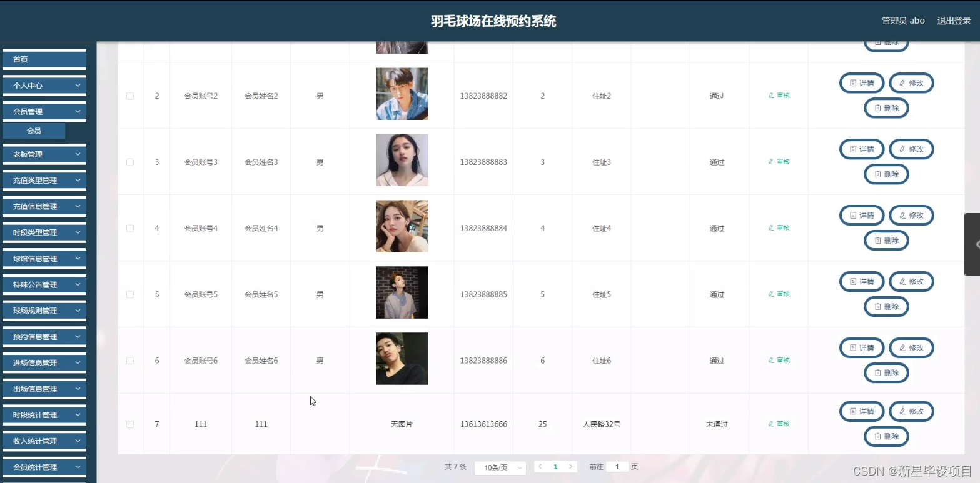Click the 退出登录 logout link
The width and height of the screenshot is (980, 483).
coord(953,20)
